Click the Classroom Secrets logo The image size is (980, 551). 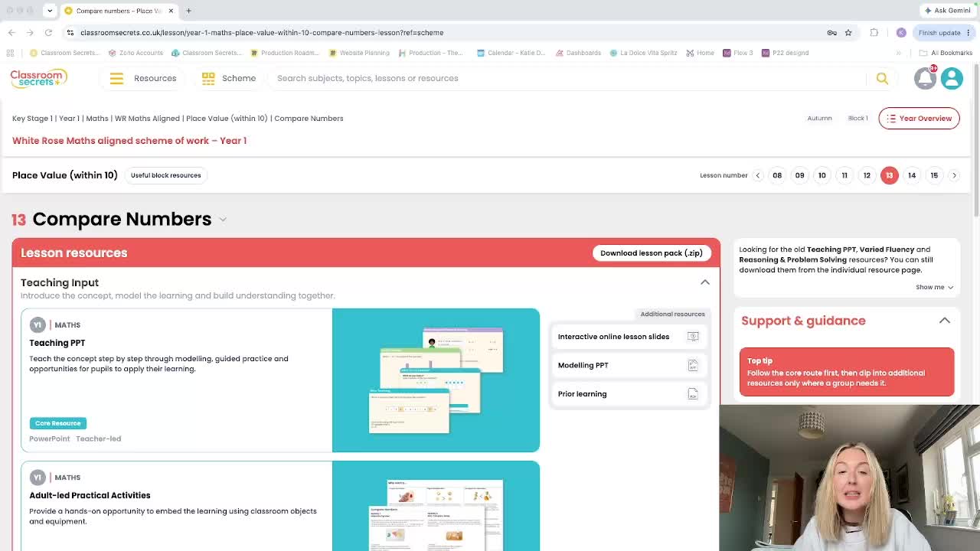click(38, 77)
